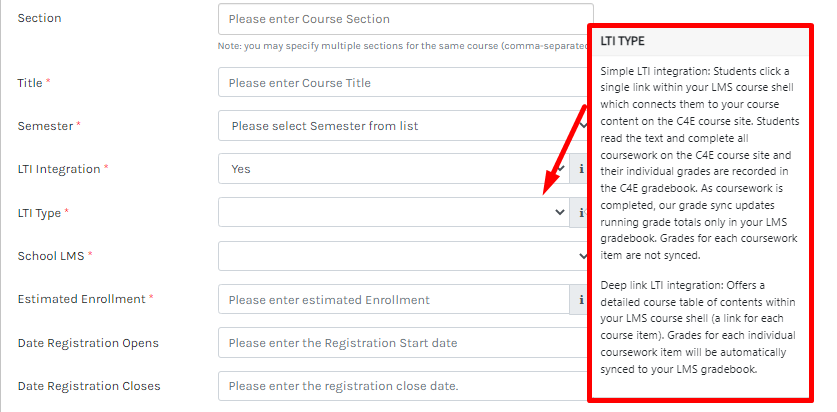Show the Estimated Enrollment info icon tooltip

pyautogui.click(x=580, y=299)
